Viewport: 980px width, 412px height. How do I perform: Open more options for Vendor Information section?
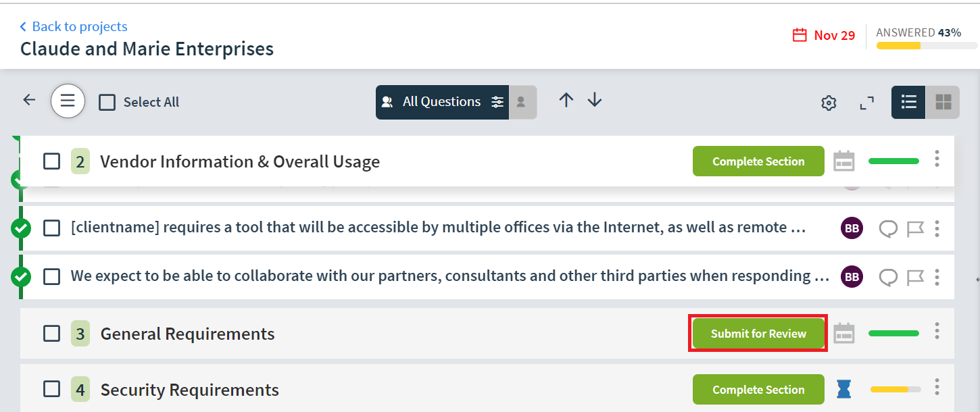tap(937, 159)
